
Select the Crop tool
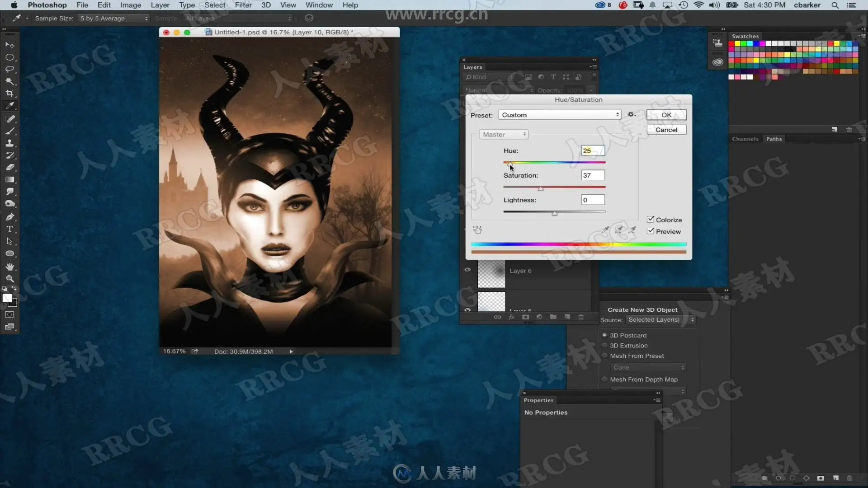pyautogui.click(x=9, y=94)
